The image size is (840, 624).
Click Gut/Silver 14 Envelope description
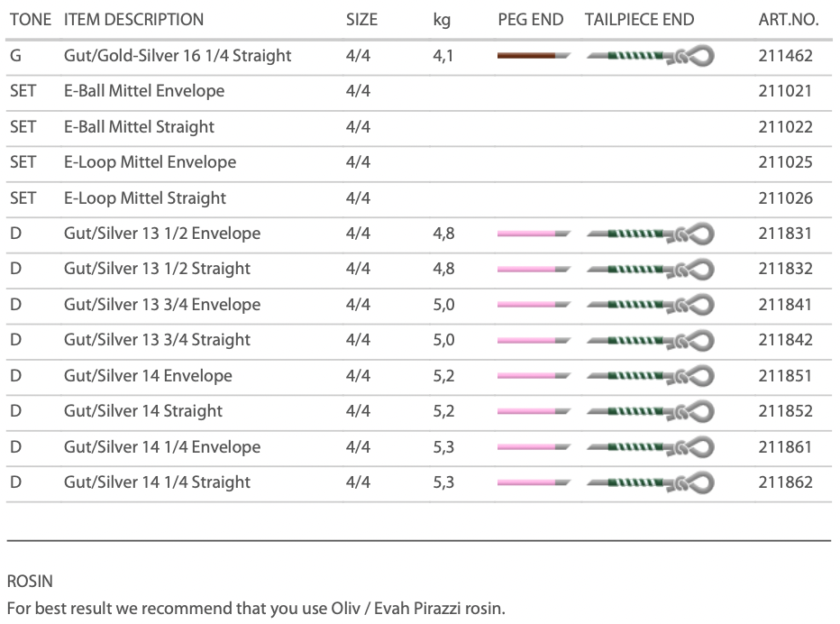coord(148,376)
